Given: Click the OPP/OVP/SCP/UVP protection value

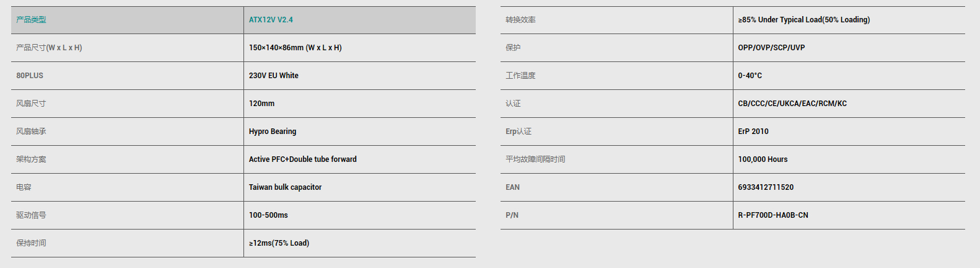Looking at the screenshot, I should pyautogui.click(x=771, y=48).
